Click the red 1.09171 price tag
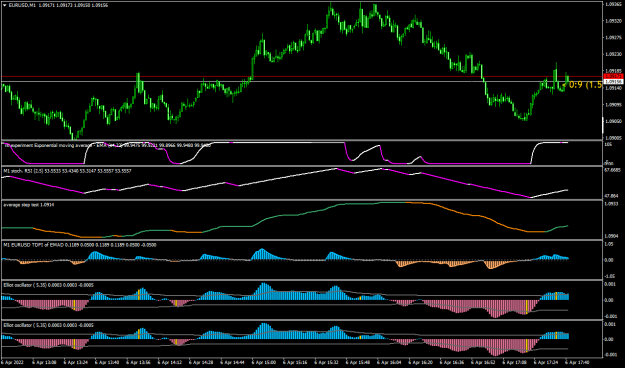 click(x=613, y=76)
